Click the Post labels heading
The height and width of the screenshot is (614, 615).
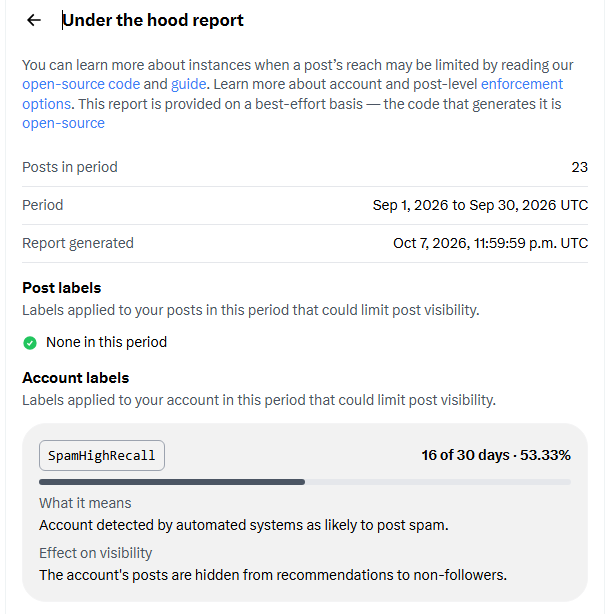(62, 288)
